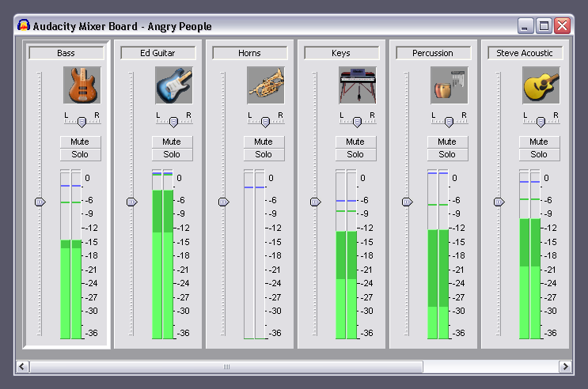Viewport: 588px width, 389px height.
Task: Solo the Horns track
Action: [264, 154]
